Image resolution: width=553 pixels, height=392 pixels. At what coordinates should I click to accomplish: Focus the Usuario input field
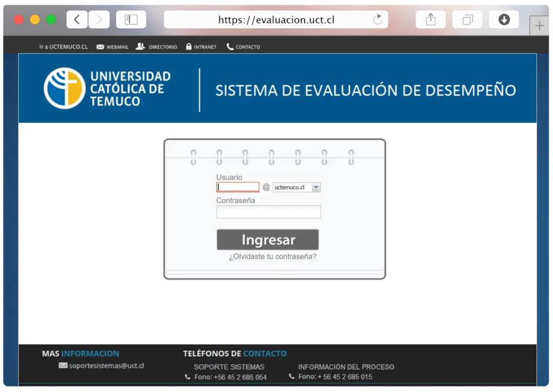[x=238, y=187]
